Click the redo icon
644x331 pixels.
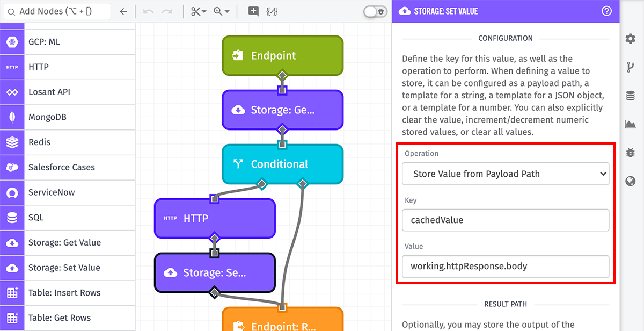point(167,11)
